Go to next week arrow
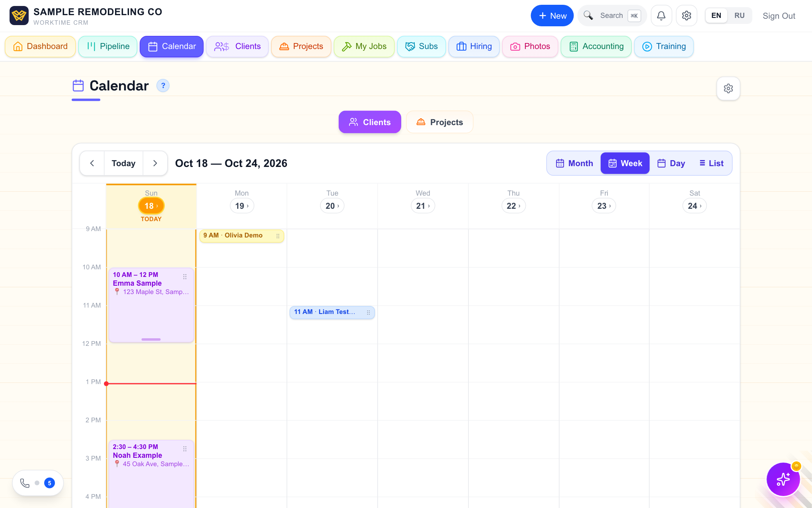812x508 pixels. tap(155, 163)
